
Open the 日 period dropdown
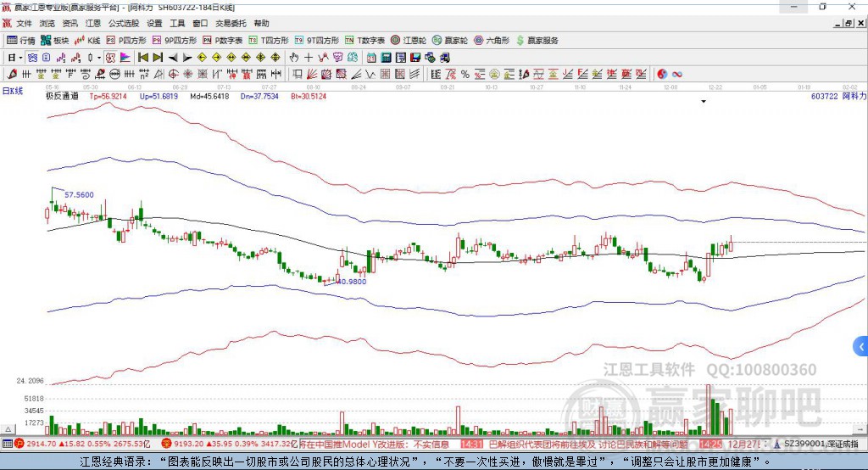click(x=14, y=58)
